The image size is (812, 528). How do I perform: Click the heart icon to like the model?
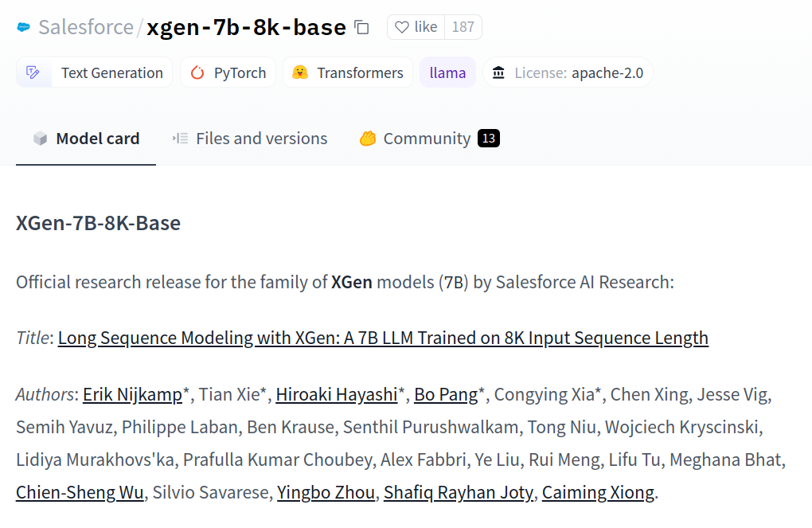[401, 26]
